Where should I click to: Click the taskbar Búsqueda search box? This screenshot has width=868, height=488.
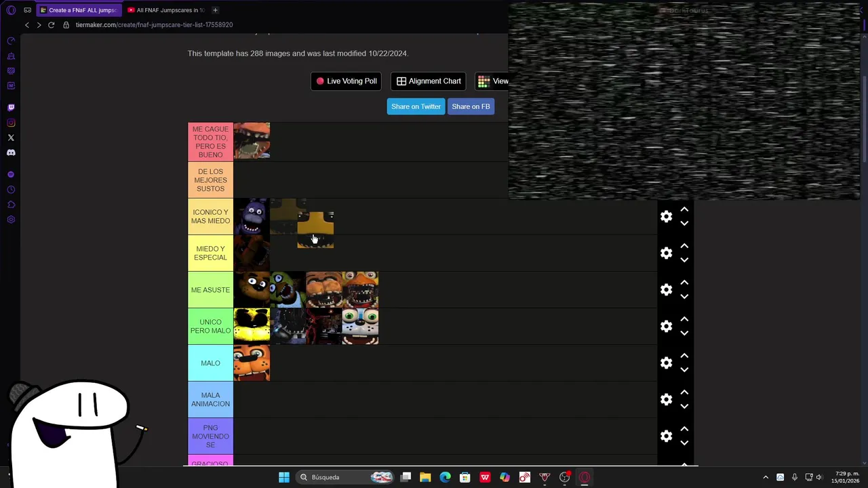346,477
